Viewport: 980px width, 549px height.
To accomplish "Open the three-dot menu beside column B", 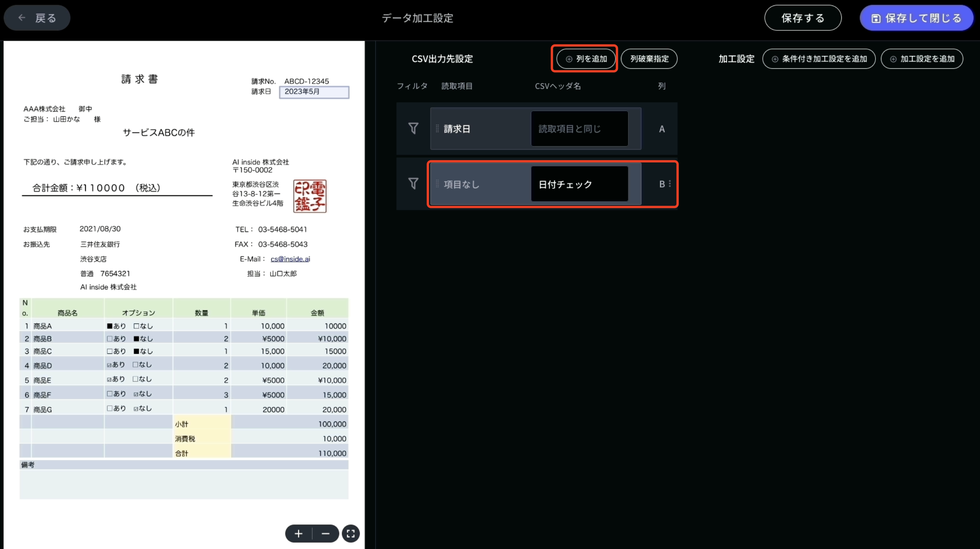I will [670, 184].
